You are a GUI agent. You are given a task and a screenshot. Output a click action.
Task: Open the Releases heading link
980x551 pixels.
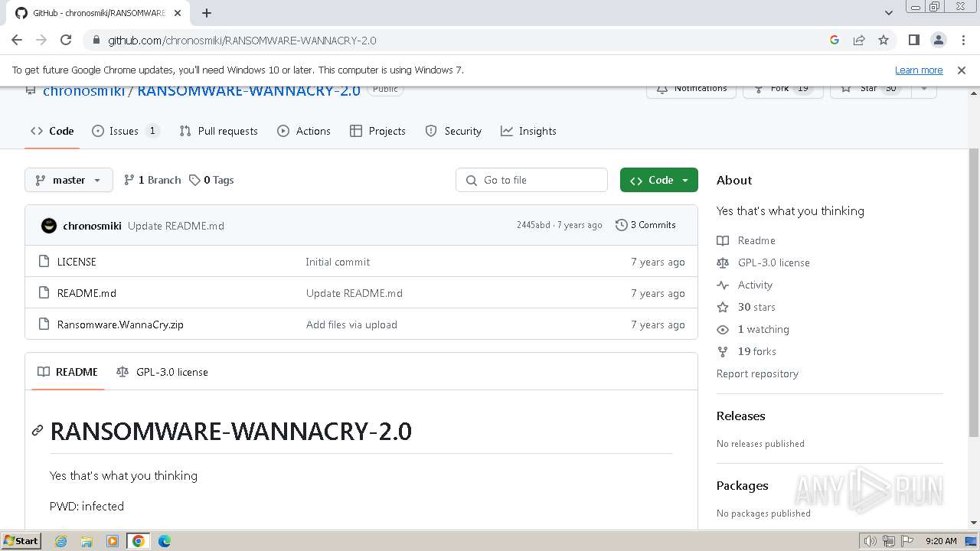[x=740, y=416]
